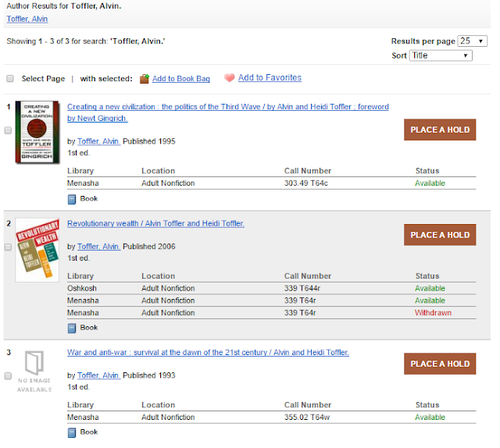This screenshot has width=500, height=448.
Task: Open the Toffler, Alvin author breadcrumb link
Action: tap(21, 20)
